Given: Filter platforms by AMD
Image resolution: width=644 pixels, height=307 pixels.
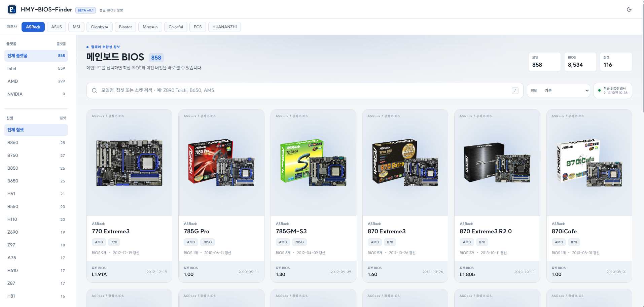Looking at the screenshot, I should [36, 81].
